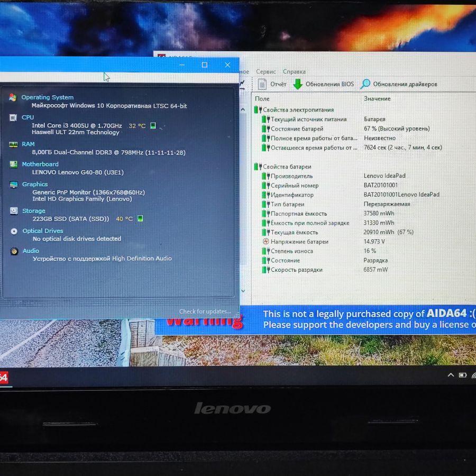Click the RAM module icon
This screenshot has width=476, height=476.
coord(13,144)
